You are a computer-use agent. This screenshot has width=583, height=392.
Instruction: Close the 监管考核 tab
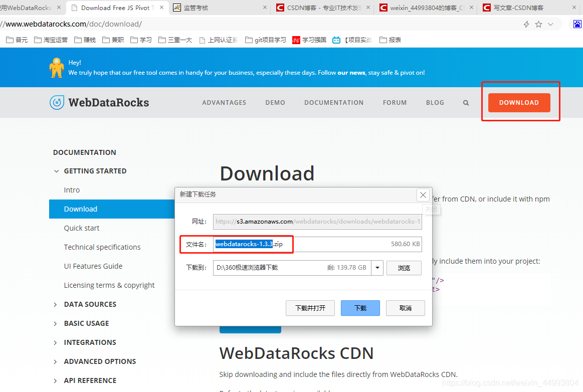(265, 8)
